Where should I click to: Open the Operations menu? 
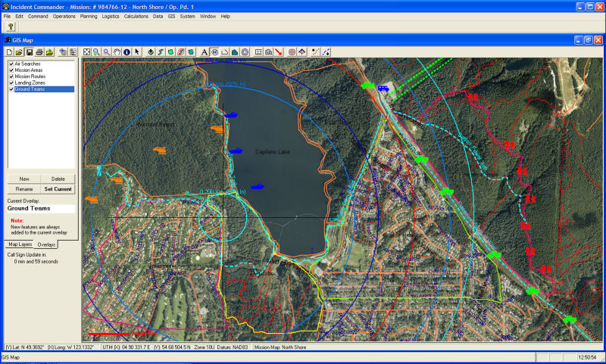(64, 16)
